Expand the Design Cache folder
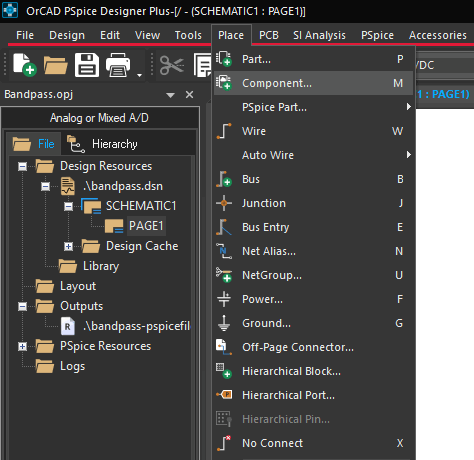 [68, 246]
